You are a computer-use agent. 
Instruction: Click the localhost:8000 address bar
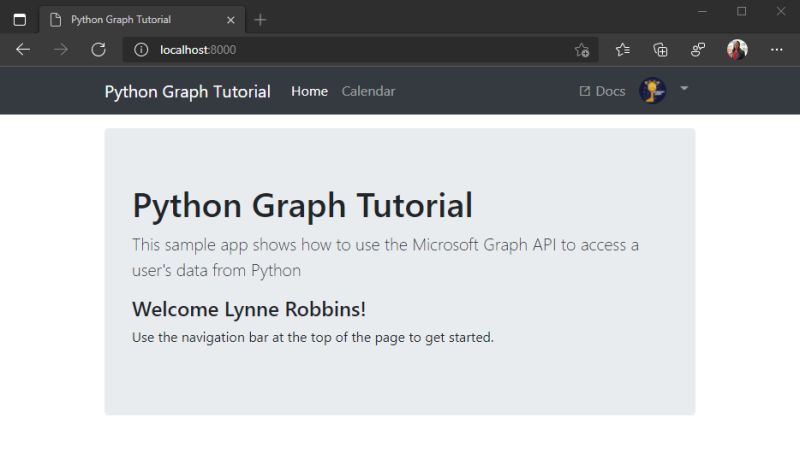pyautogui.click(x=360, y=49)
